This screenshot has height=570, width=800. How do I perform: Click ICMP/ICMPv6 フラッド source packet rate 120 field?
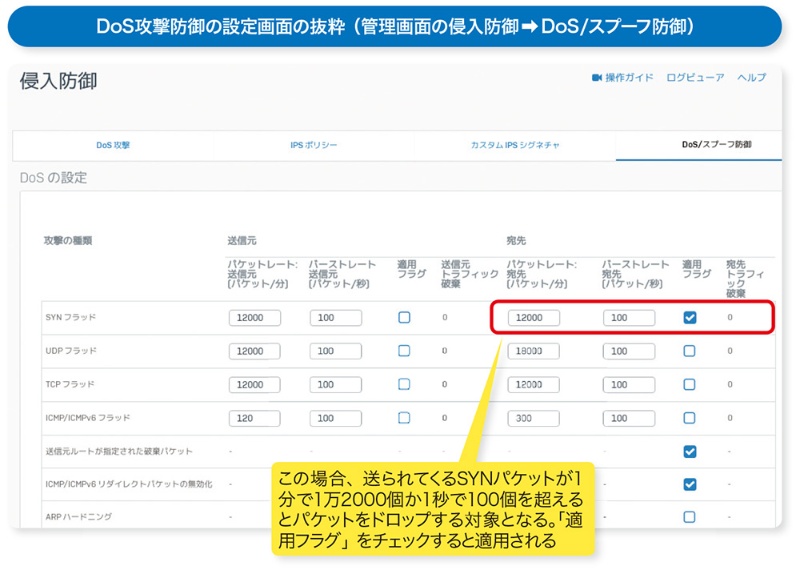point(255,418)
